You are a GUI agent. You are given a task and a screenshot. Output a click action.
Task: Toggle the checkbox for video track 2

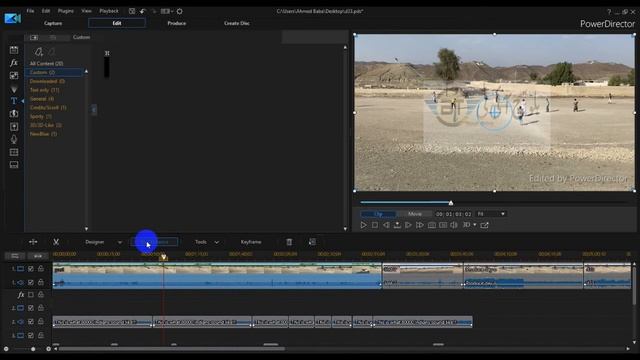31,308
